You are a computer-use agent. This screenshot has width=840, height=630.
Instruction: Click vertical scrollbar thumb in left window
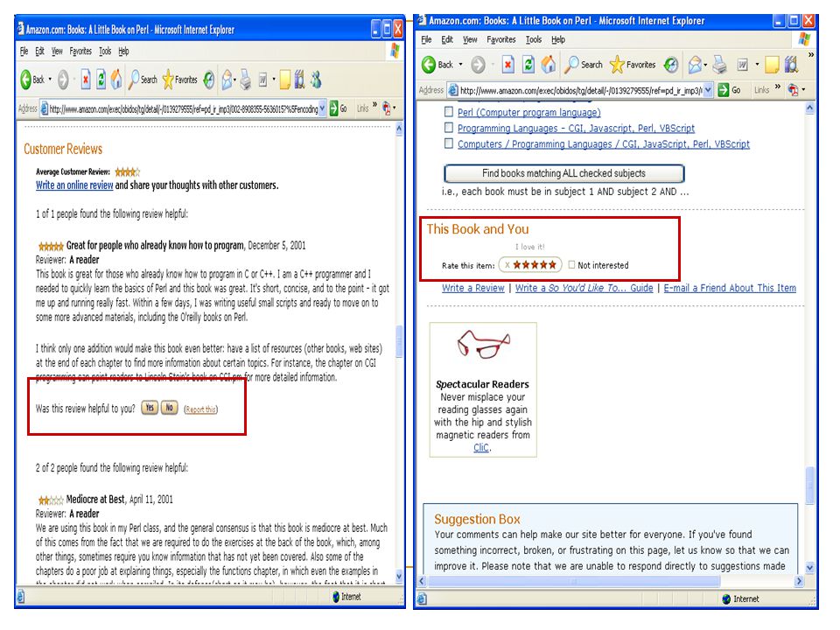(399, 341)
